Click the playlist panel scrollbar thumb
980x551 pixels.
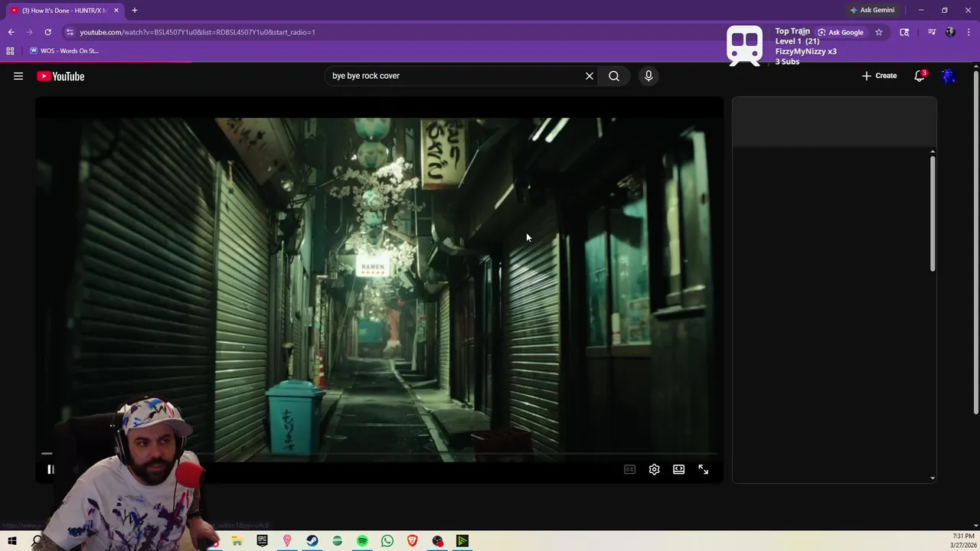click(933, 214)
